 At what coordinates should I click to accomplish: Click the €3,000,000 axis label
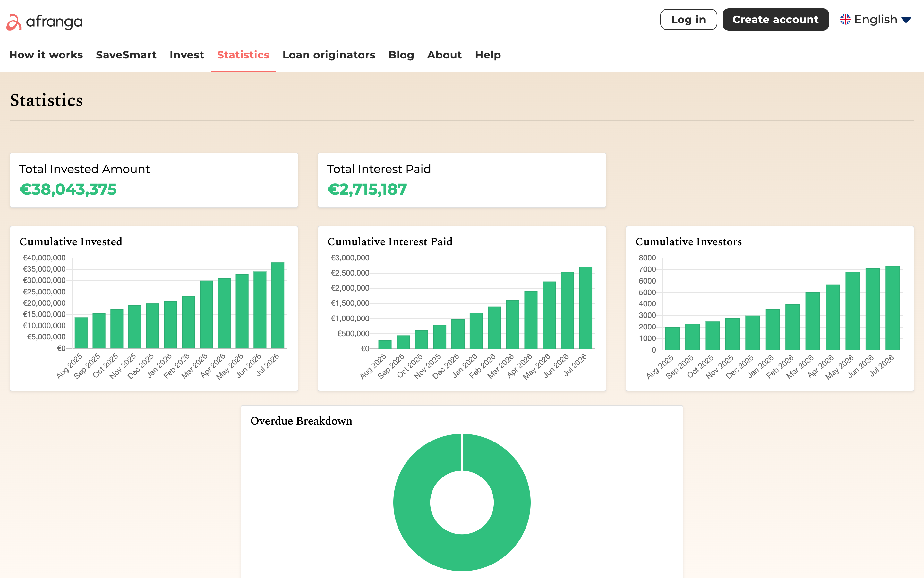[x=350, y=258]
